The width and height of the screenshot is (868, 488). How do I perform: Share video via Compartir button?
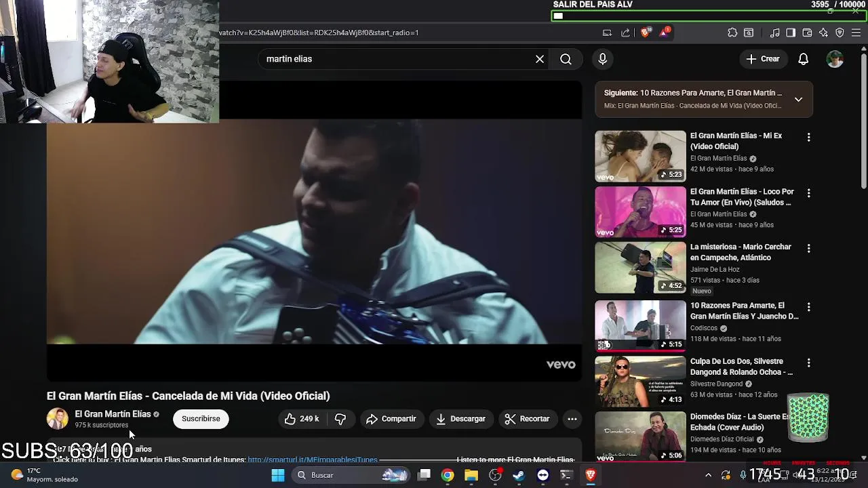tap(391, 419)
